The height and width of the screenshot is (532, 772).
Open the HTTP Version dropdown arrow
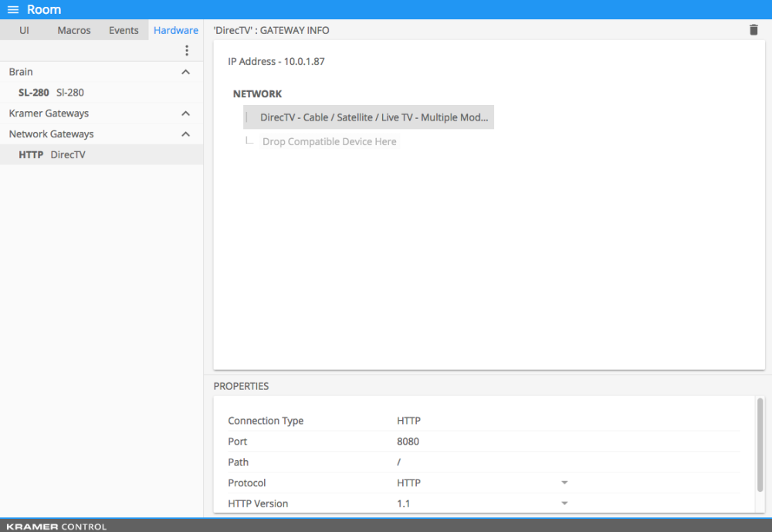tap(564, 503)
